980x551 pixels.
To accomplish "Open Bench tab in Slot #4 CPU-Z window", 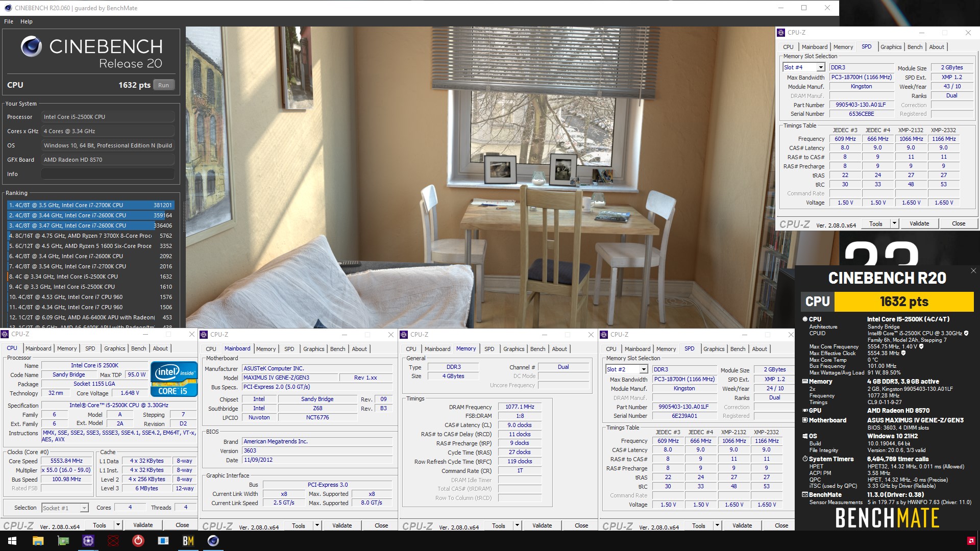I will (915, 47).
